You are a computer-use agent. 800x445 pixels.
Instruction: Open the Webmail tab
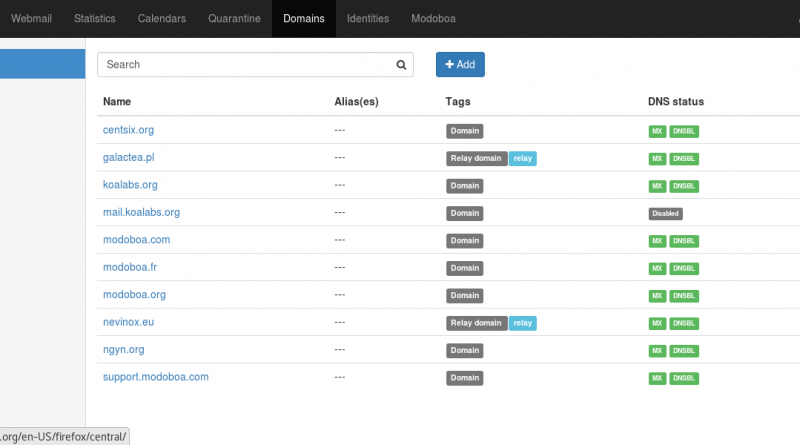click(31, 19)
